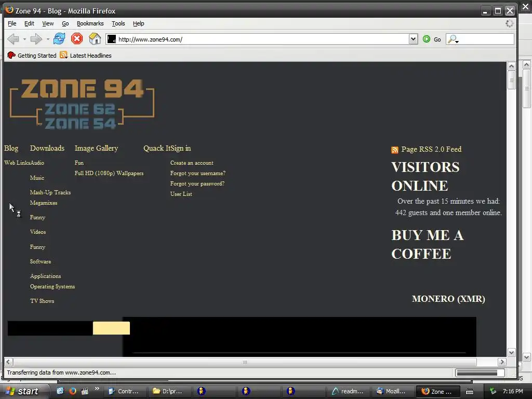The image size is (532, 399).
Task: Click Forgot your password? link
Action: pos(197,183)
